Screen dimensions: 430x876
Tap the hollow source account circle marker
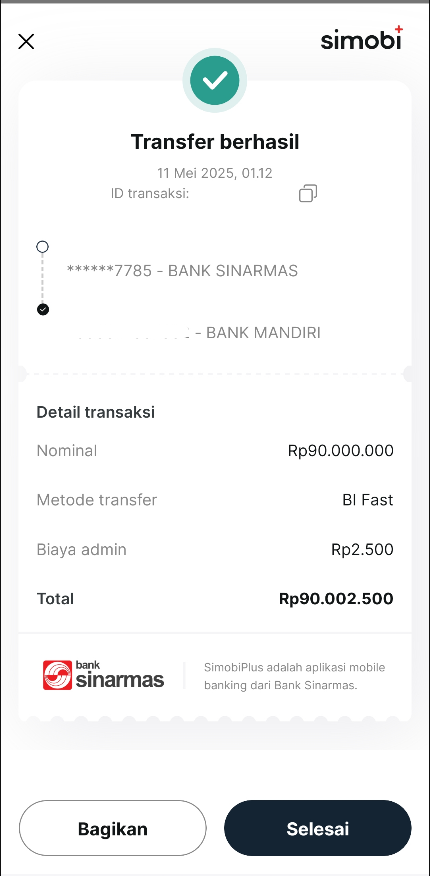[x=42, y=246]
